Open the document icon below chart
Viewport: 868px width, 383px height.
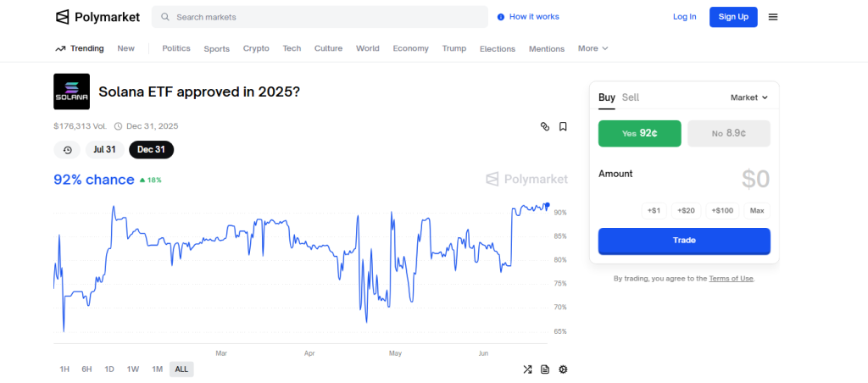pyautogui.click(x=545, y=369)
